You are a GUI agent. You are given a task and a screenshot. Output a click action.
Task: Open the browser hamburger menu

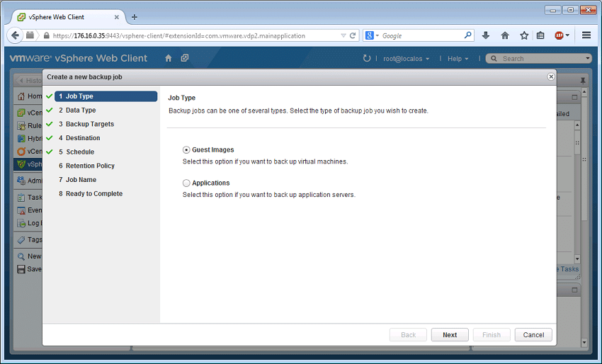[586, 35]
